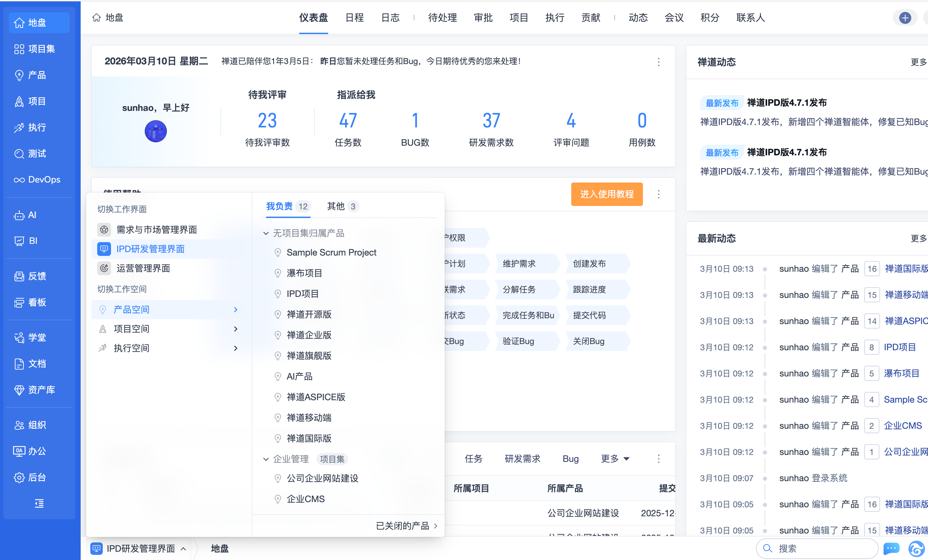Click the sunhao user avatar
928x560 pixels.
click(x=155, y=131)
